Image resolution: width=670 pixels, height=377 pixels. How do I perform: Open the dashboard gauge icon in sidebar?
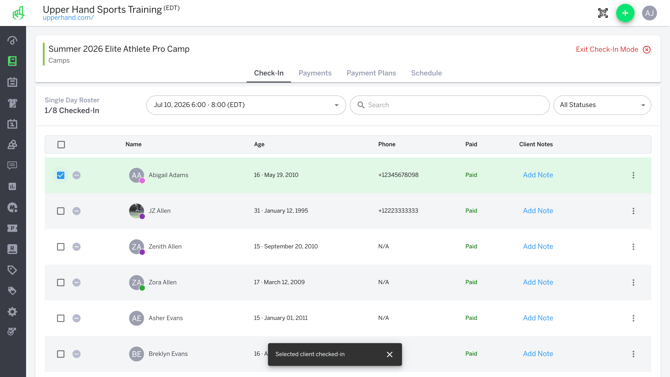[x=12, y=41]
